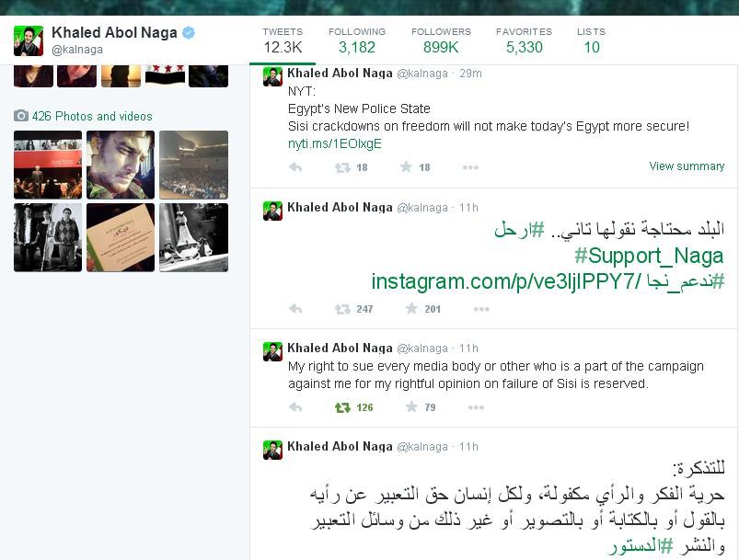The height and width of the screenshot is (560, 739).
Task: Click the #Support_Naga hashtag
Action: click(649, 256)
